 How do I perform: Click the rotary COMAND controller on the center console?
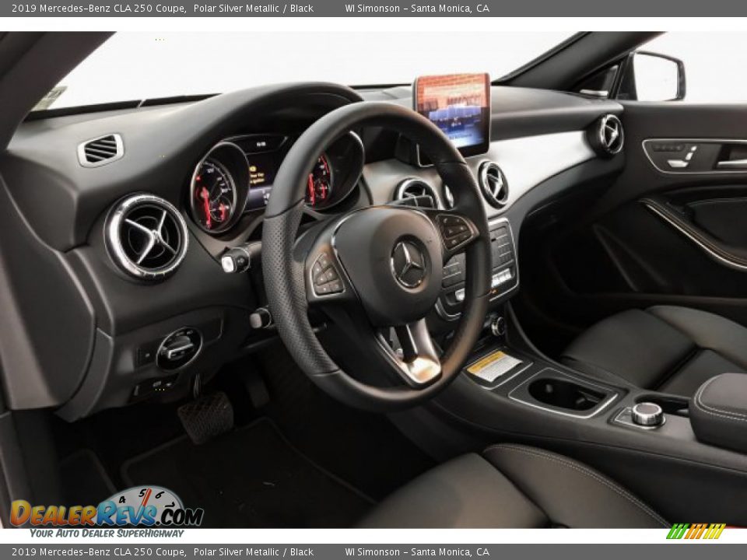point(647,414)
